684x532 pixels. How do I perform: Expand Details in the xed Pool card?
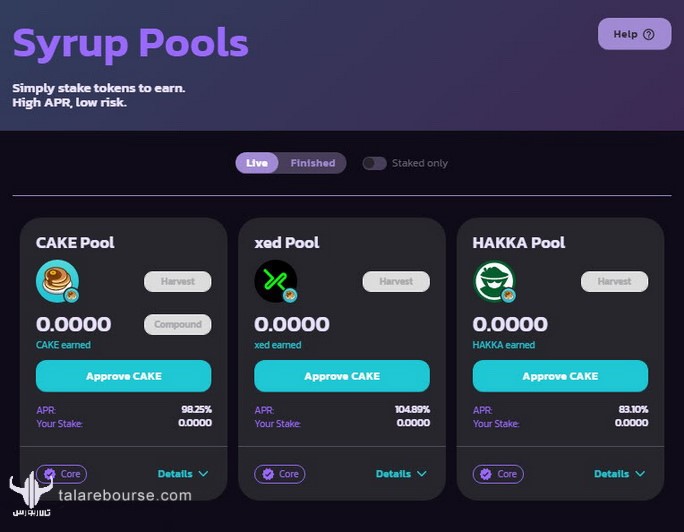click(x=401, y=474)
